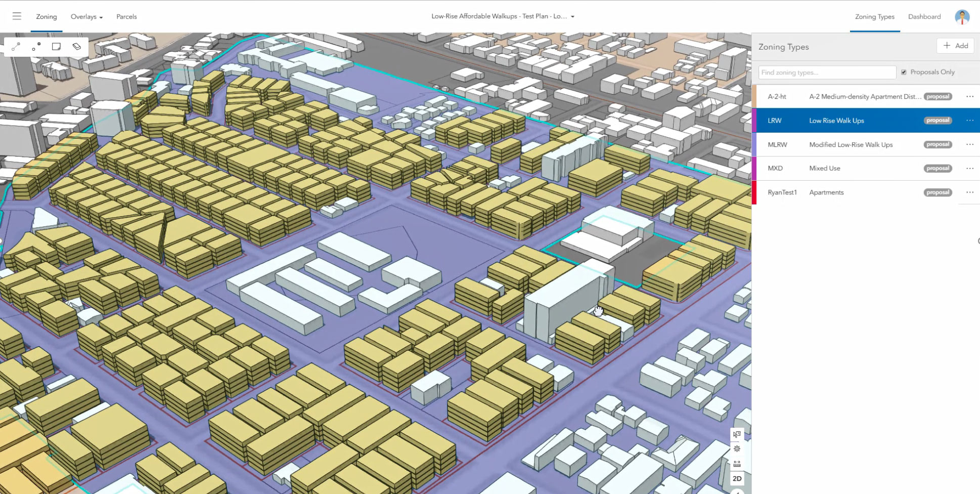This screenshot has width=980, height=494.
Task: Focus the Find zoning types search field
Action: (827, 72)
